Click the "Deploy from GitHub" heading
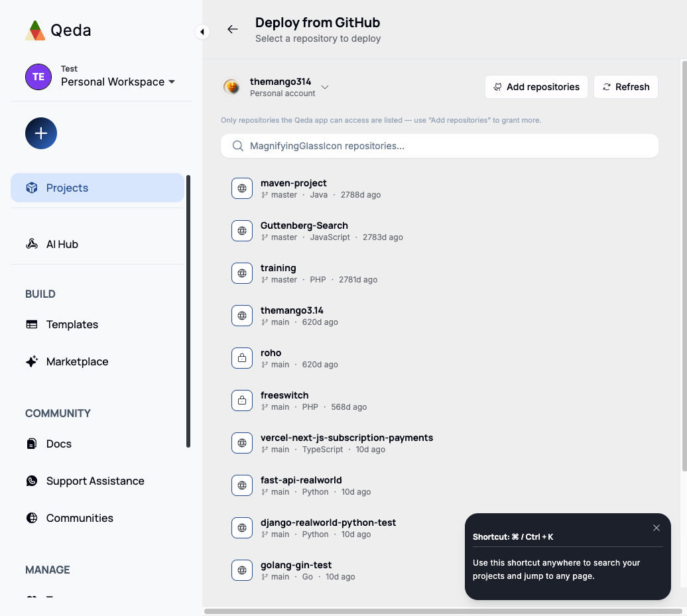 [x=318, y=23]
